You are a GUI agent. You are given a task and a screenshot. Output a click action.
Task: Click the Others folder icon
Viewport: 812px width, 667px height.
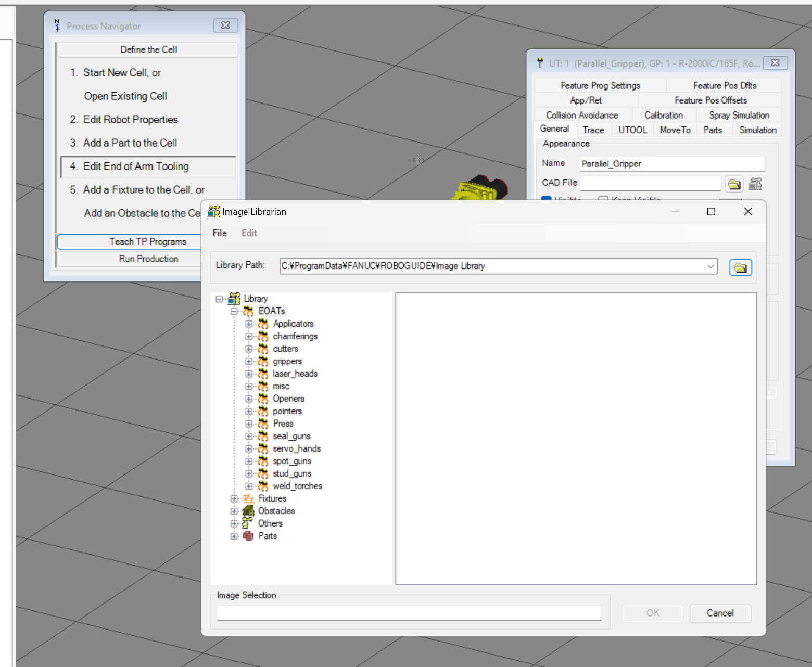(247, 523)
